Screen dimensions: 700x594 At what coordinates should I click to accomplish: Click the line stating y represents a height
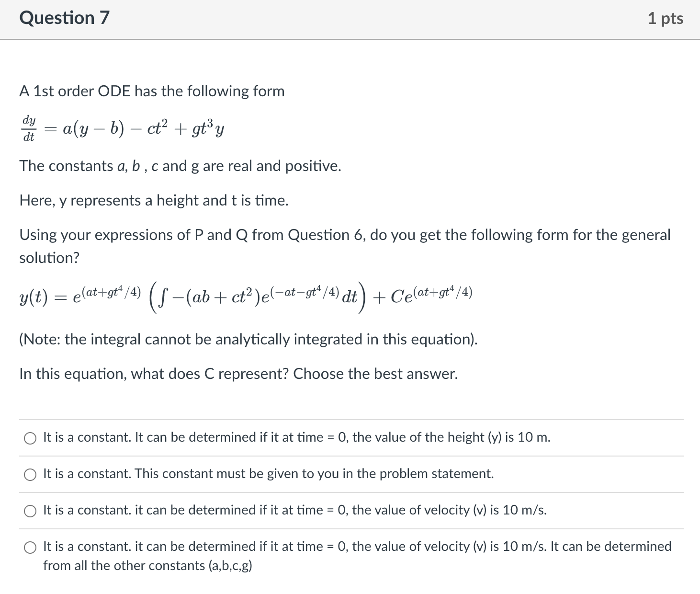[x=154, y=200]
